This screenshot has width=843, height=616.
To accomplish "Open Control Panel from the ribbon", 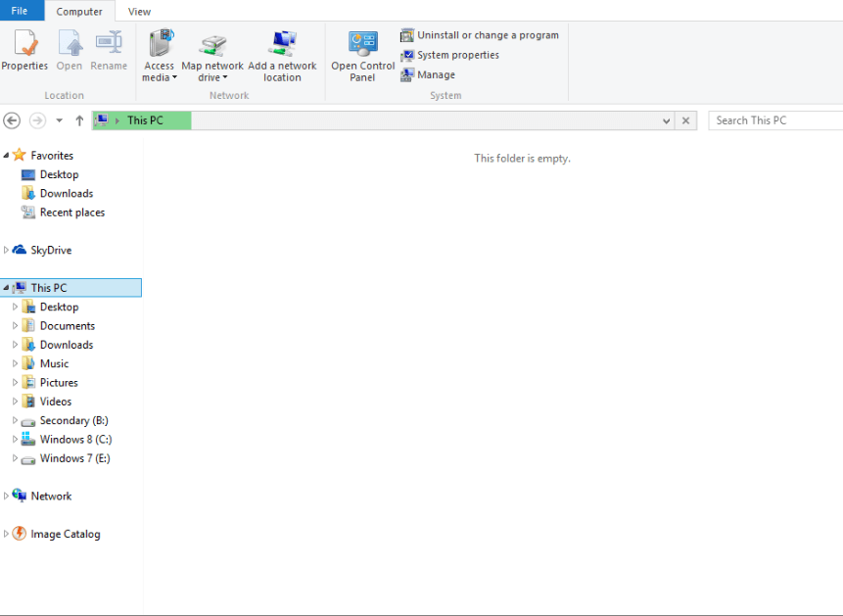I will click(x=362, y=56).
